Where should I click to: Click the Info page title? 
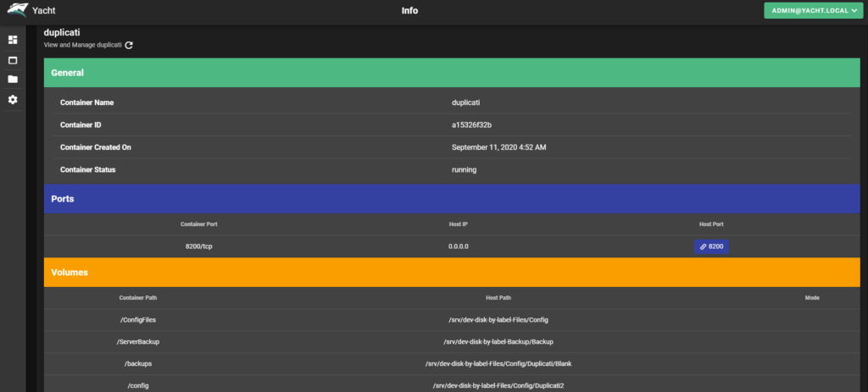409,10
